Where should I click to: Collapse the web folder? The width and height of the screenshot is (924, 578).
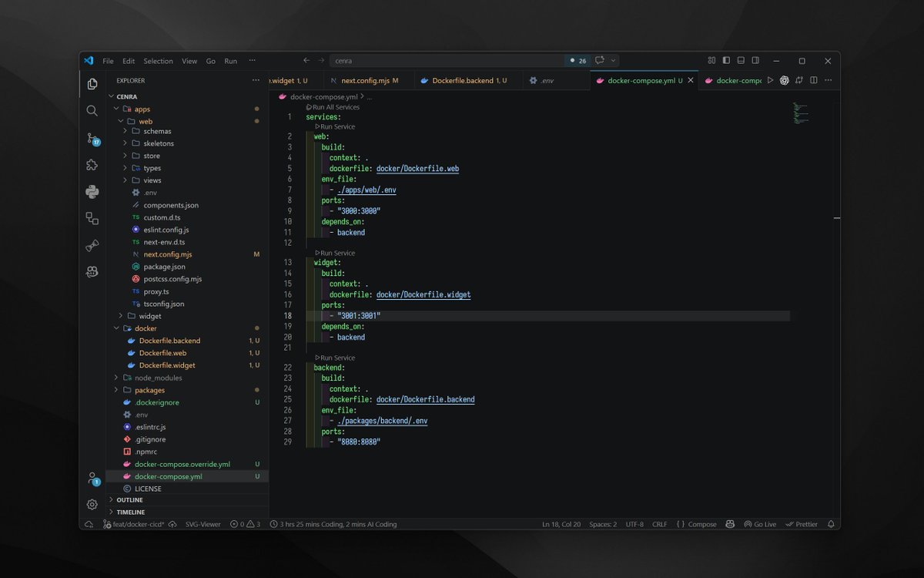point(121,122)
